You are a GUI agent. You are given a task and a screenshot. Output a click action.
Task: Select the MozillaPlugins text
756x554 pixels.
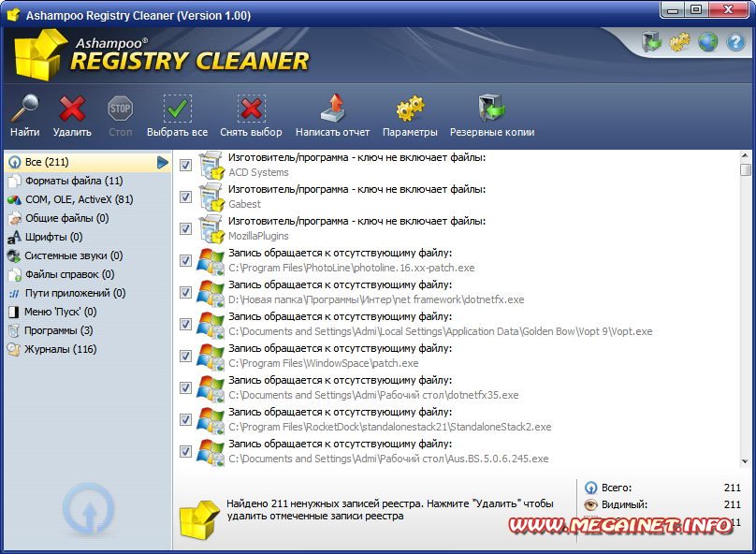(x=258, y=236)
